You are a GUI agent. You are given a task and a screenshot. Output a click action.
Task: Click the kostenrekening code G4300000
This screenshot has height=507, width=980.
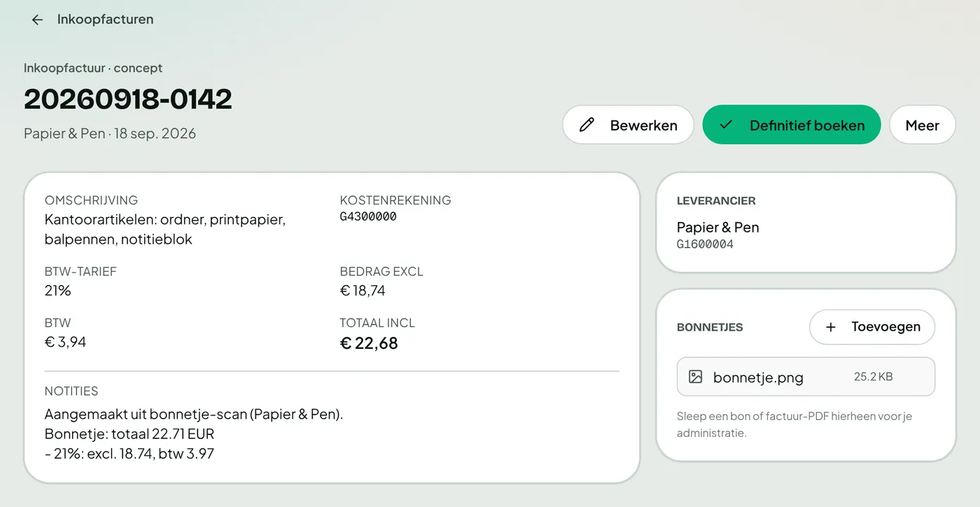pyautogui.click(x=368, y=217)
